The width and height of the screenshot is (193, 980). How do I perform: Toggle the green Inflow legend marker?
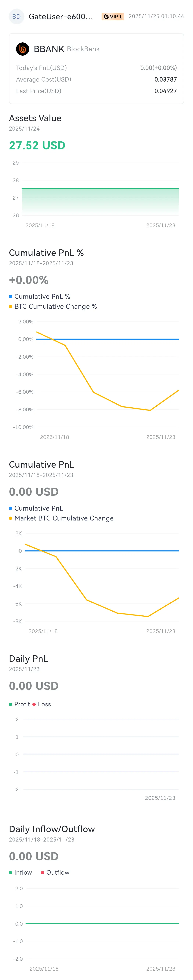pyautogui.click(x=11, y=872)
